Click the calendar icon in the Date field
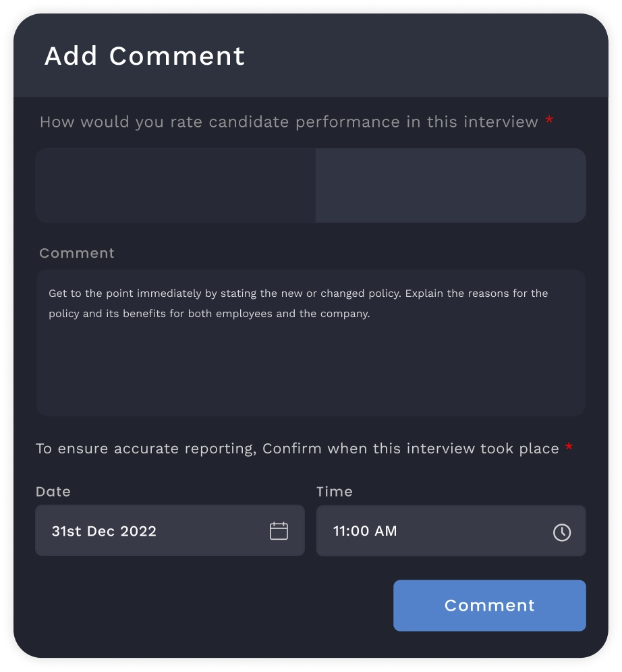622x672 pixels. 280,531
